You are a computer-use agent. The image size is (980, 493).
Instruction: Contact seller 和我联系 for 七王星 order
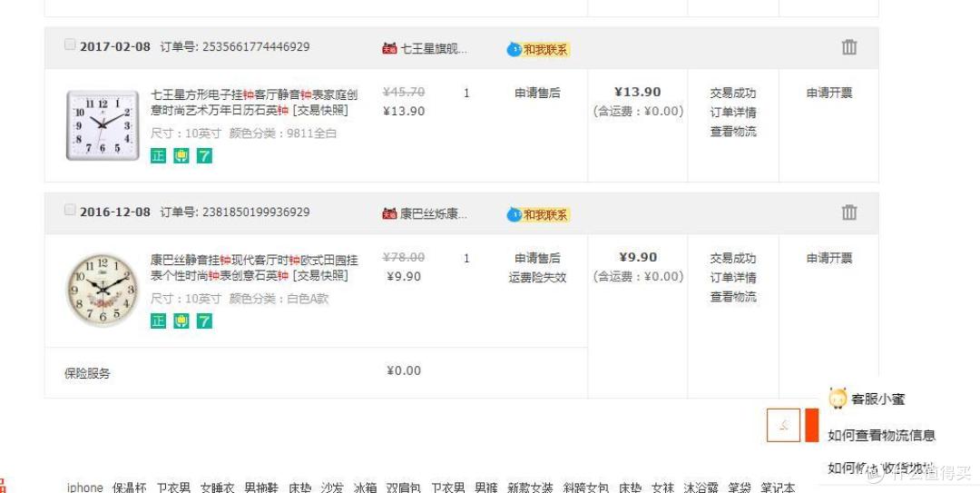pyautogui.click(x=538, y=49)
